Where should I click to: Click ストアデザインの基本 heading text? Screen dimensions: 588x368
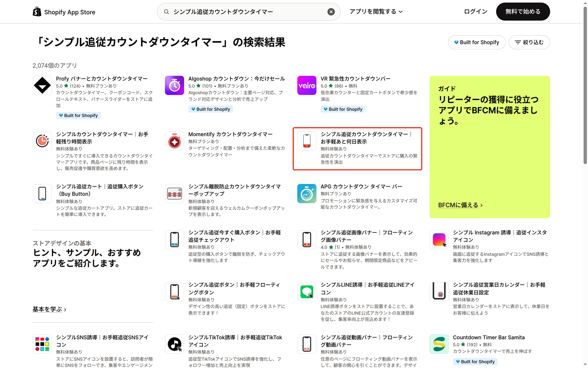point(62,243)
